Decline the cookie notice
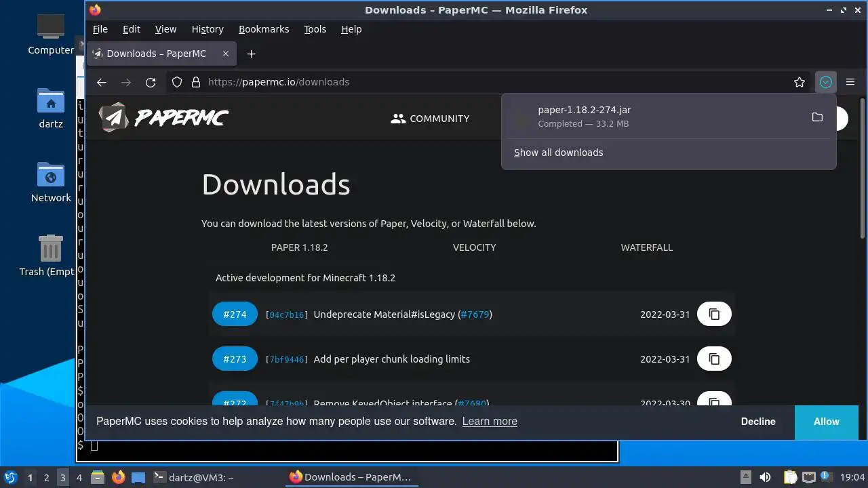Screen dimensions: 868x488 tap(758, 422)
